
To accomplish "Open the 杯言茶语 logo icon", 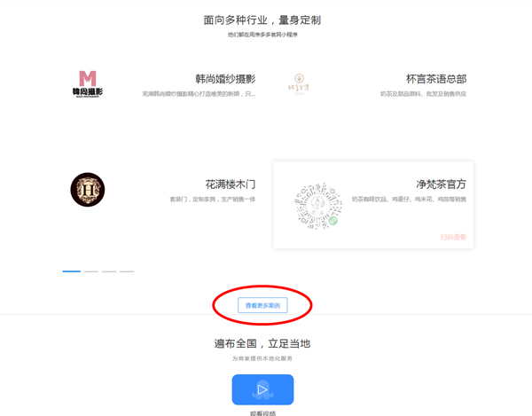I will [299, 83].
